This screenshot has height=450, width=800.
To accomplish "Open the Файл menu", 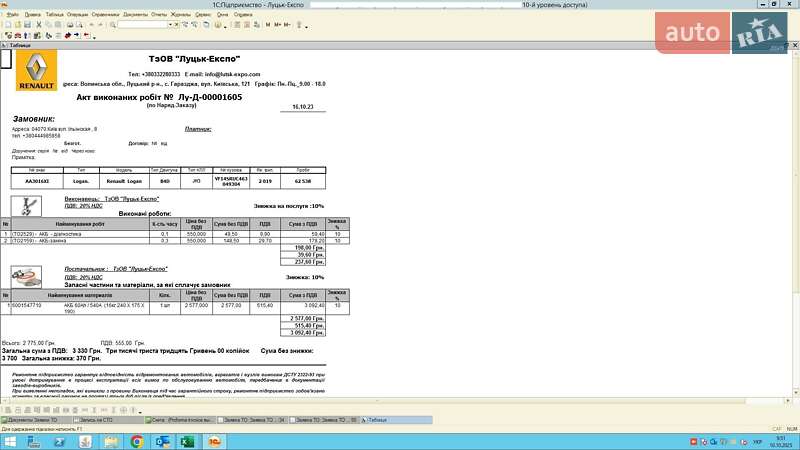I will click(x=13, y=16).
